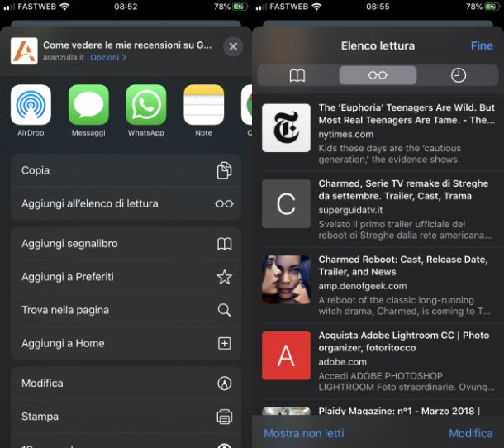Tap right screenshot battery status icon
504x448 pixels.
(x=492, y=7)
